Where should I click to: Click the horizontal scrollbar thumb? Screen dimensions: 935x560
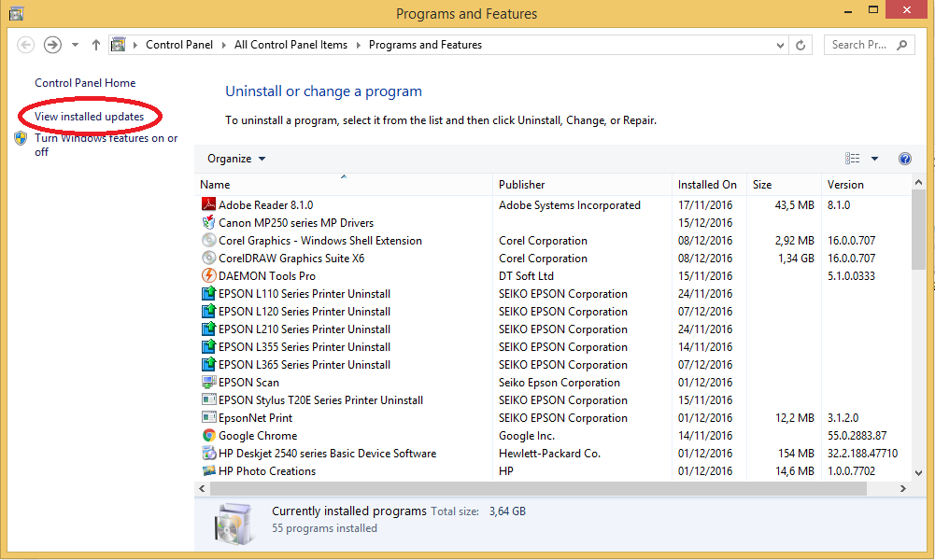coord(538,488)
